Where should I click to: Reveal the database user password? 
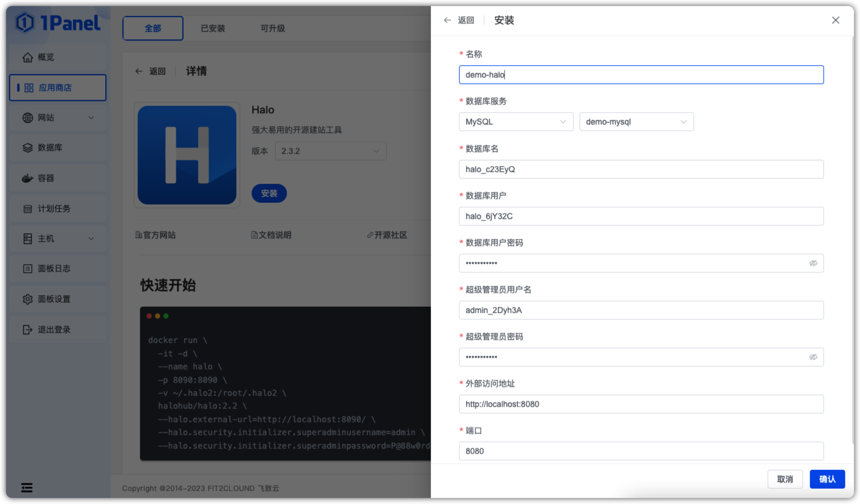814,263
